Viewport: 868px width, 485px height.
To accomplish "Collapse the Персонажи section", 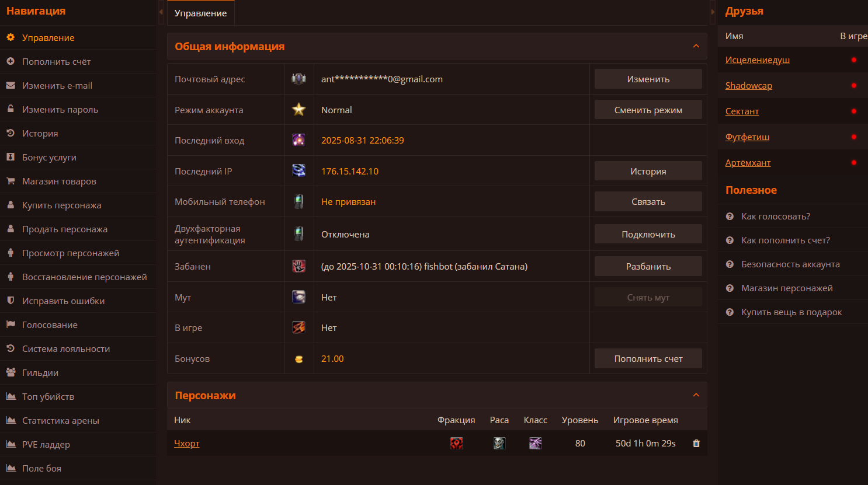I will click(x=696, y=395).
